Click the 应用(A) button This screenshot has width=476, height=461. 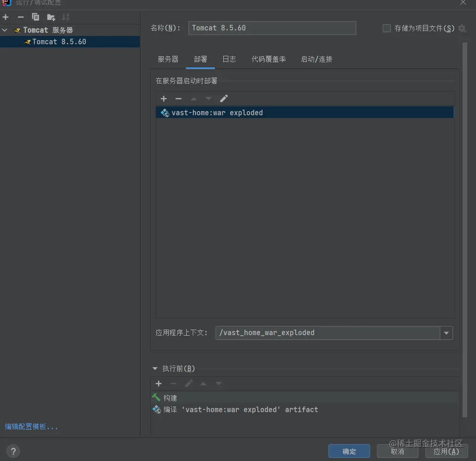click(446, 451)
